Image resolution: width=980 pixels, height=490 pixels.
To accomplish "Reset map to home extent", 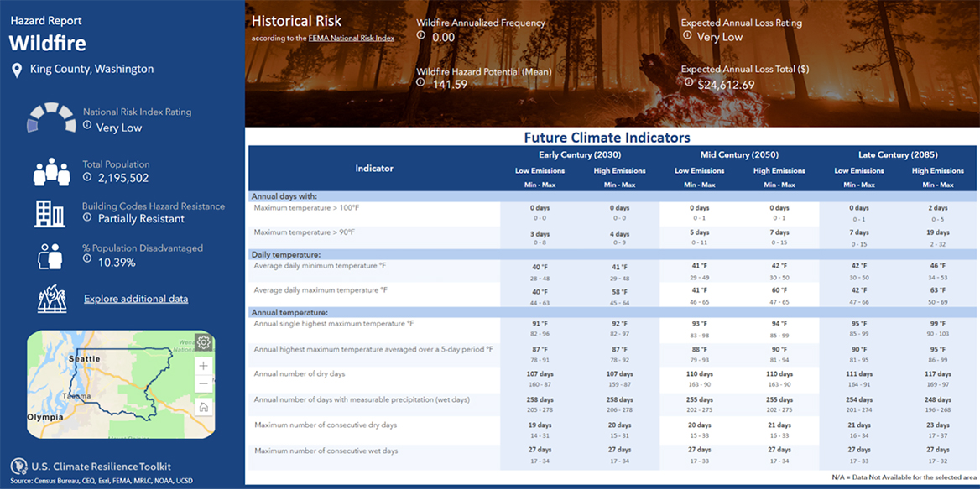I will tap(203, 407).
